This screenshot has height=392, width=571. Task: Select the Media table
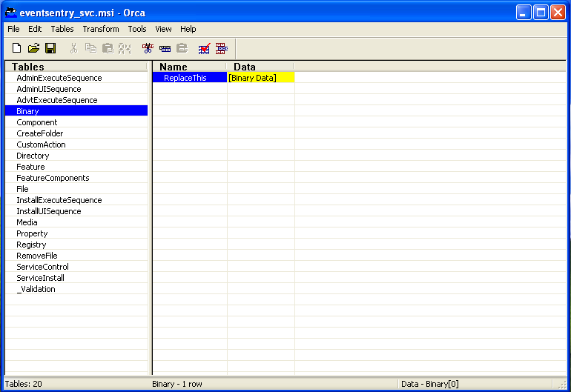pyautogui.click(x=76, y=222)
